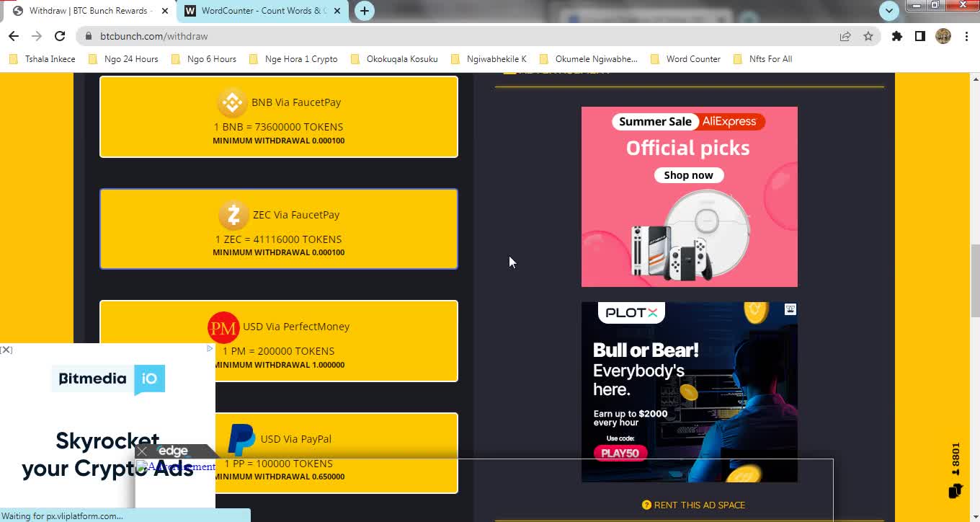This screenshot has height=522, width=980.
Task: Open the AliExpress Summer Sale ad
Action: [x=690, y=197]
